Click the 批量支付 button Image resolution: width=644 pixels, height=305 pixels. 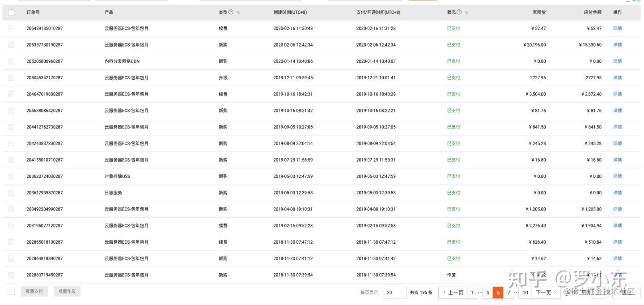click(x=34, y=292)
